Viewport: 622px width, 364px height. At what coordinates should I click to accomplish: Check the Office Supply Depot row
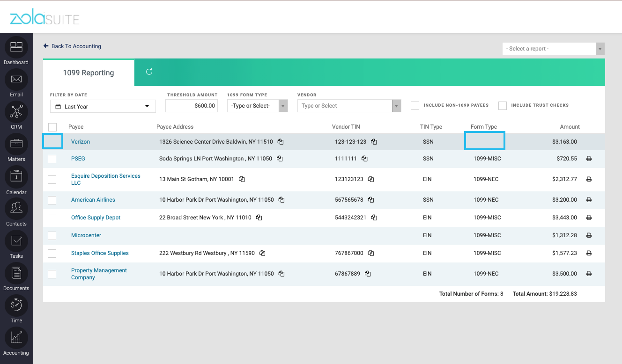pos(52,218)
